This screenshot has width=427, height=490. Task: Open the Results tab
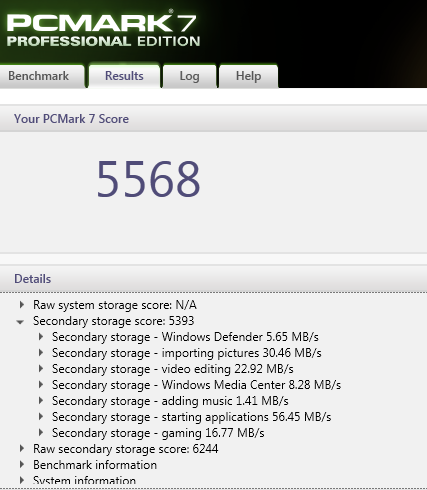pos(124,76)
